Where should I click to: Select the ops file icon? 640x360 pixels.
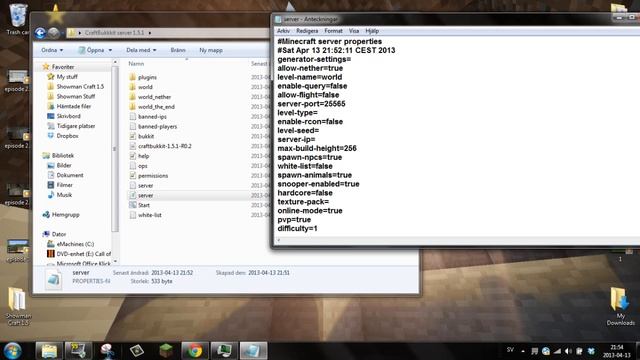[133, 166]
